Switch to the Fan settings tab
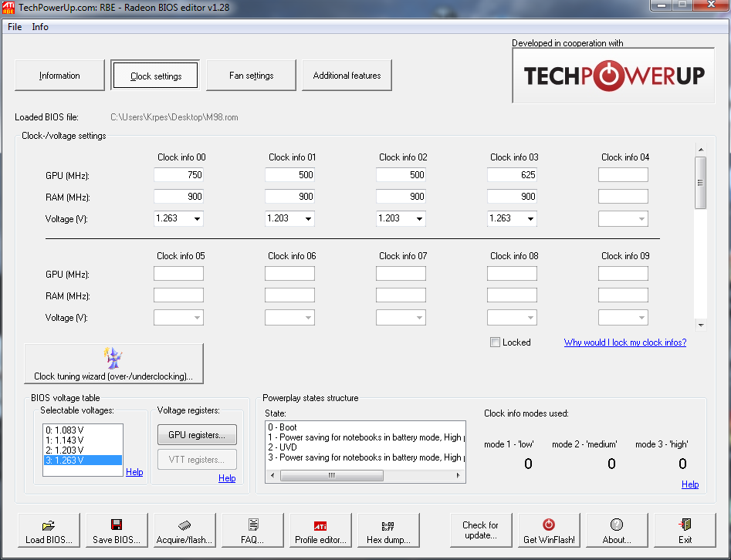 [x=251, y=76]
